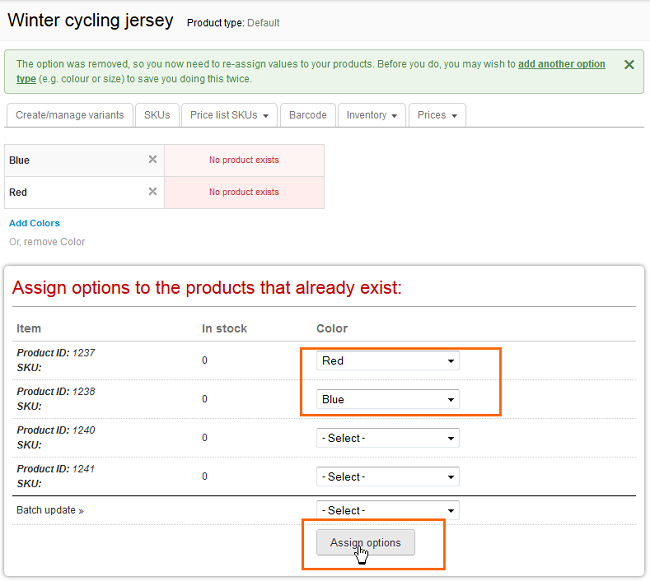Click the 'Winter cycling jersey' title
The height and width of the screenshot is (581, 650).
click(x=90, y=21)
